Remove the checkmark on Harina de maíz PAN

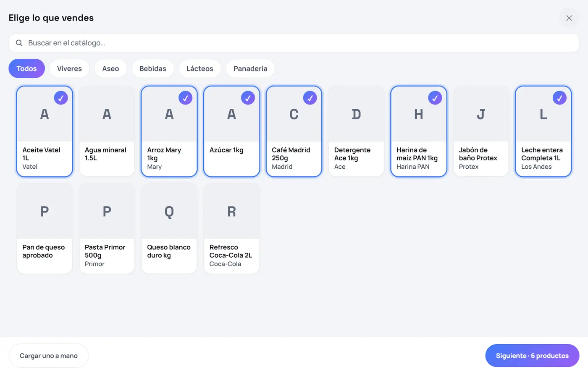(x=435, y=98)
